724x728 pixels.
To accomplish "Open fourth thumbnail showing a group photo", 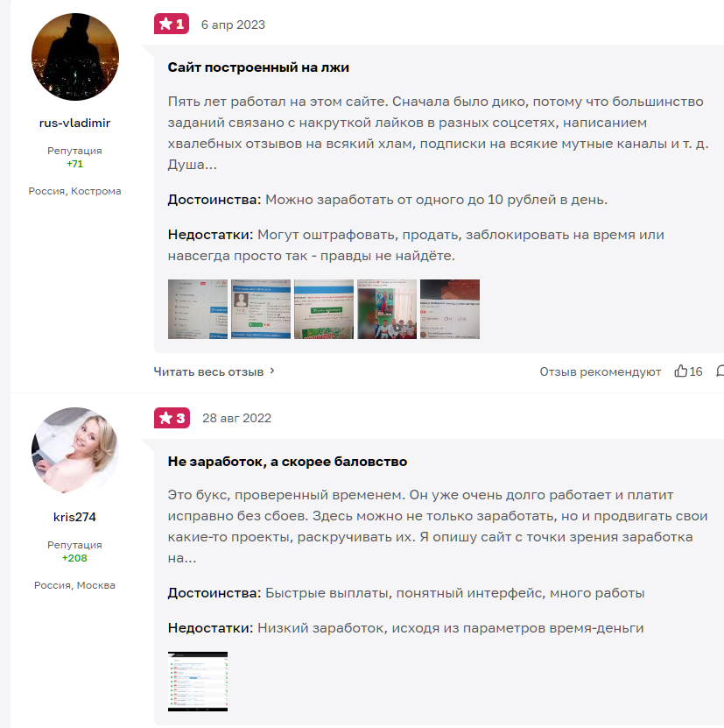I will (x=387, y=309).
